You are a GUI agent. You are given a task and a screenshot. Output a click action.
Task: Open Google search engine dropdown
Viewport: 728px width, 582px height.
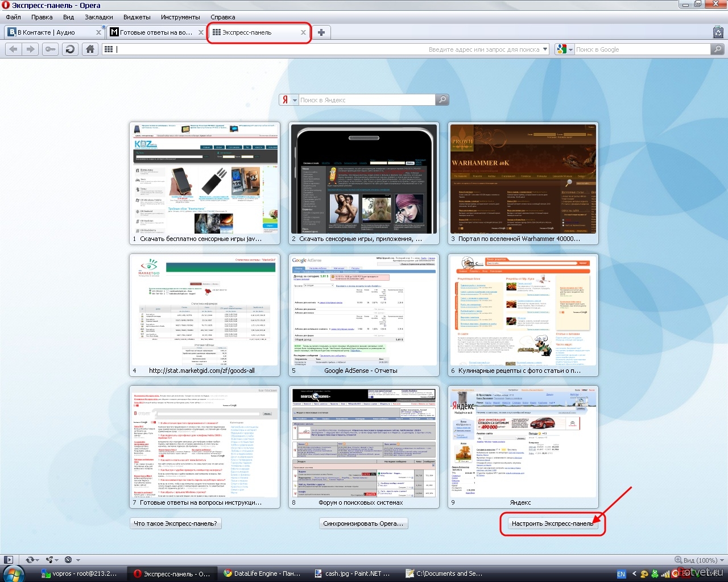point(570,49)
